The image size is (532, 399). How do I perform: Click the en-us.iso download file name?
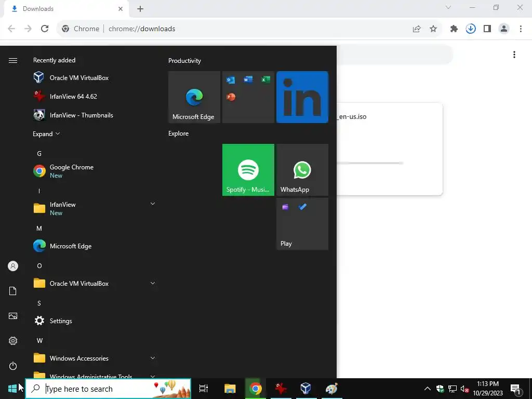point(352,116)
